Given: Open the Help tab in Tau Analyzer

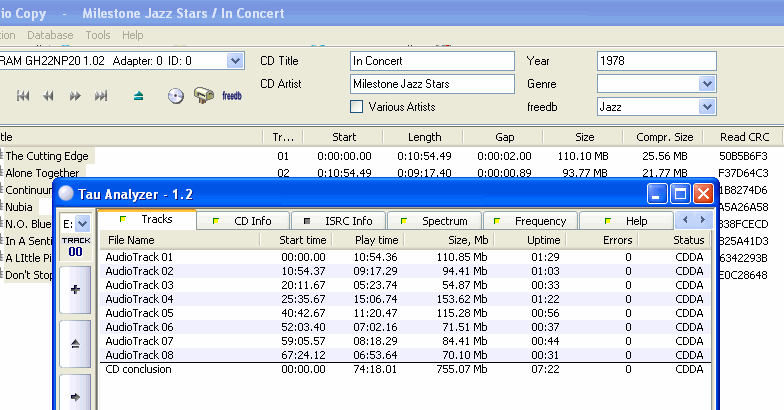Looking at the screenshot, I should pos(626,221).
